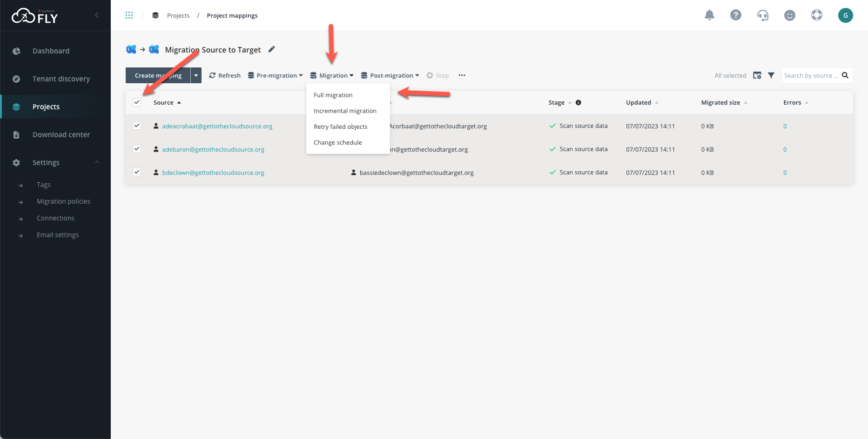Choose Change schedule in the Migration menu
The width and height of the screenshot is (868, 439).
click(337, 142)
